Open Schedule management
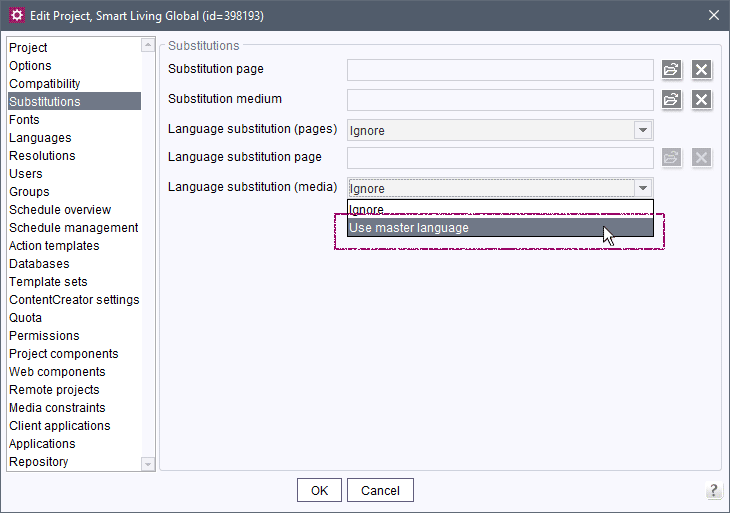The image size is (730, 513). [x=74, y=228]
